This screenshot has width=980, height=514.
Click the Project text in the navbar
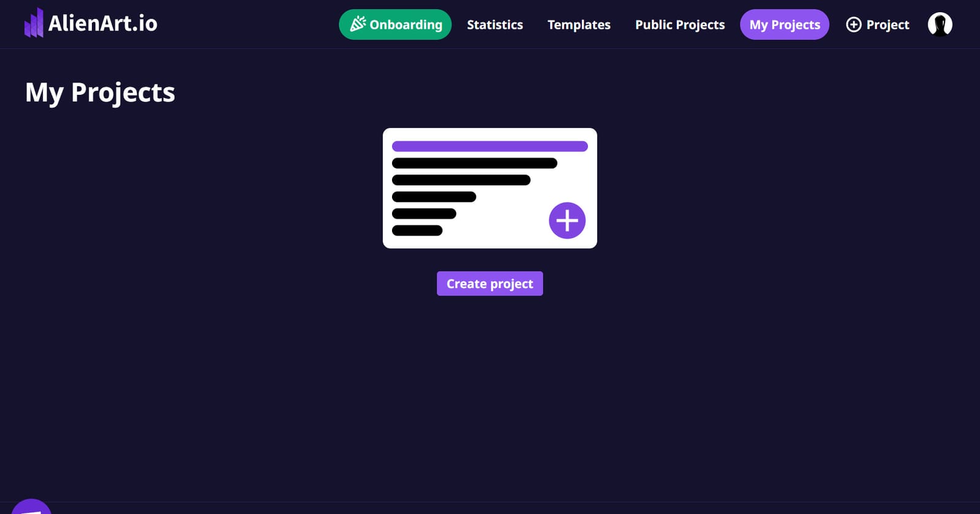(x=888, y=24)
